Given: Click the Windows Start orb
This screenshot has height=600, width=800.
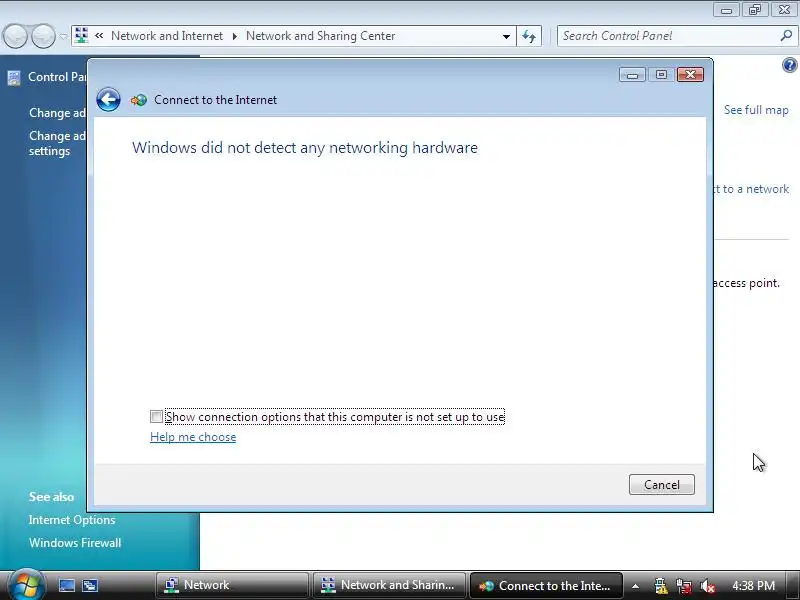Looking at the screenshot, I should pyautogui.click(x=26, y=585).
